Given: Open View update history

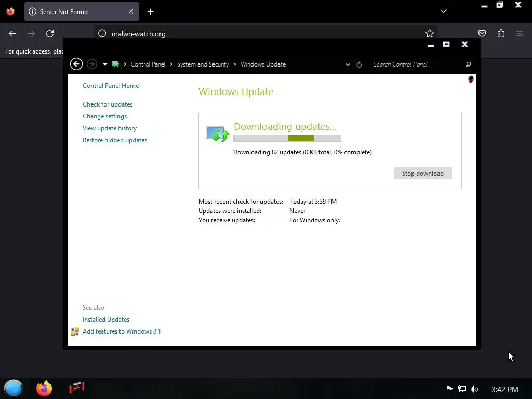Looking at the screenshot, I should pos(110,128).
